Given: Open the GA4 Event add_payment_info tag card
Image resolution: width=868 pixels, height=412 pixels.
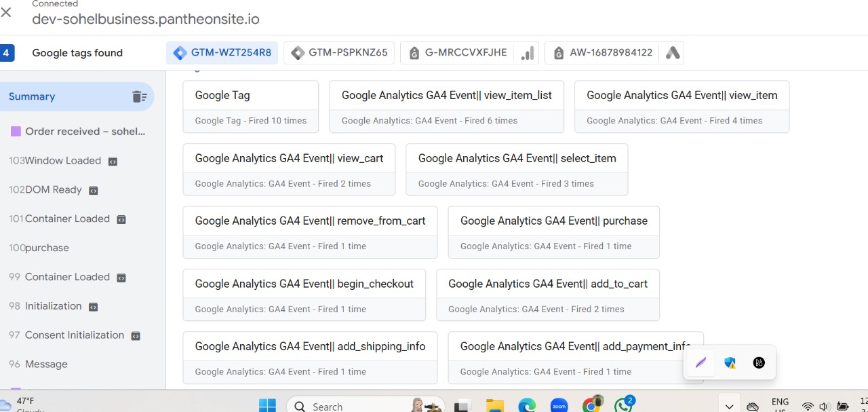Looking at the screenshot, I should coord(575,358).
